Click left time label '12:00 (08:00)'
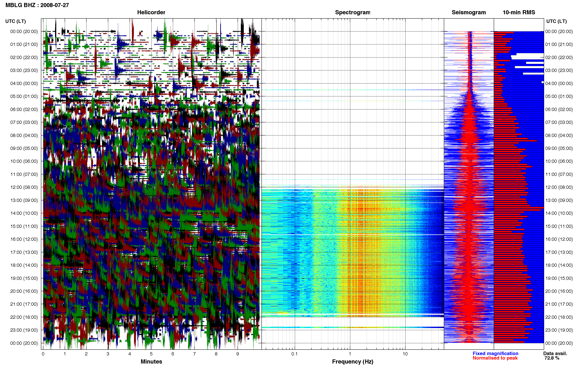This screenshot has height=368, width=588. (24, 187)
